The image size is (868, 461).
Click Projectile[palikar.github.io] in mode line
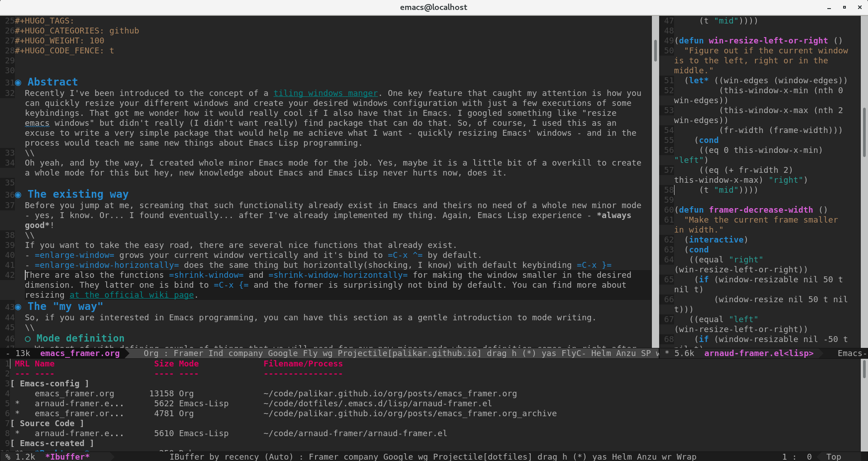(410, 353)
